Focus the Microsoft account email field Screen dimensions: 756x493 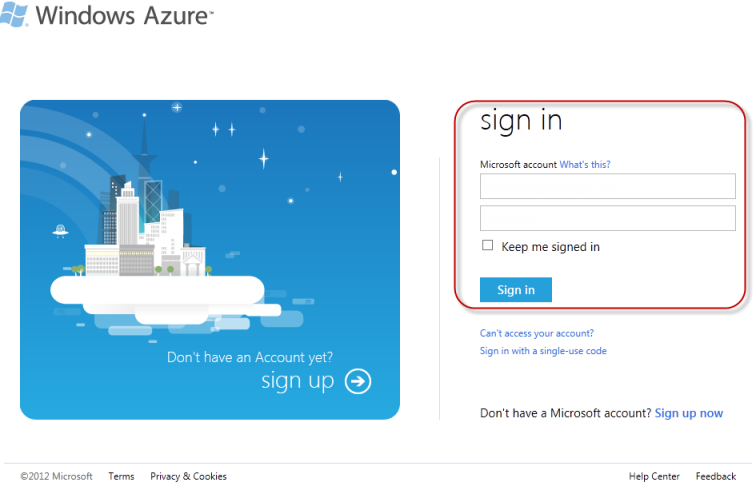tap(608, 186)
